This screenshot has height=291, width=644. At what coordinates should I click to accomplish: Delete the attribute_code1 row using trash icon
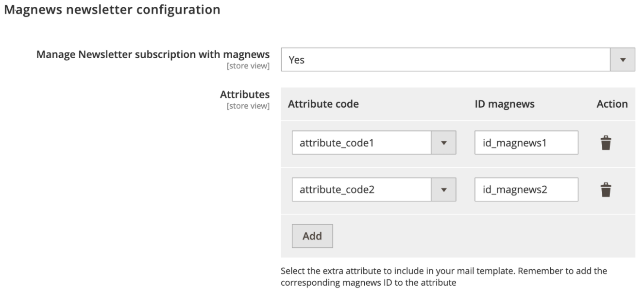tap(606, 143)
